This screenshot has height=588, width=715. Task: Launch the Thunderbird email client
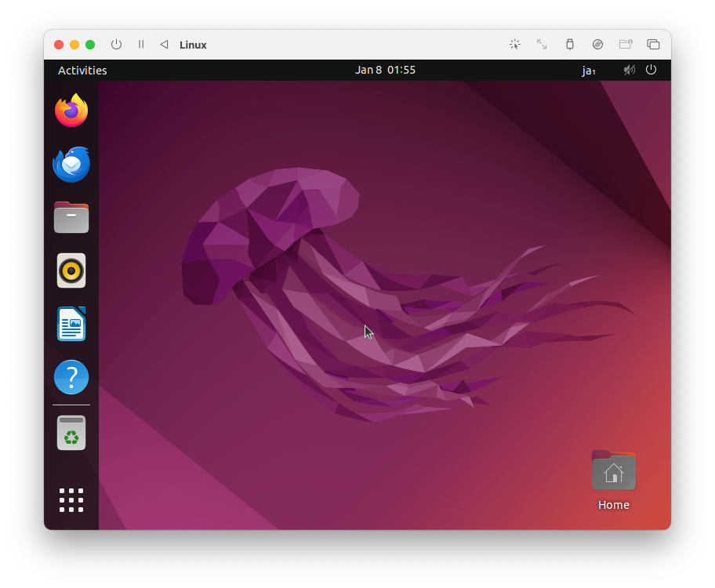(71, 164)
